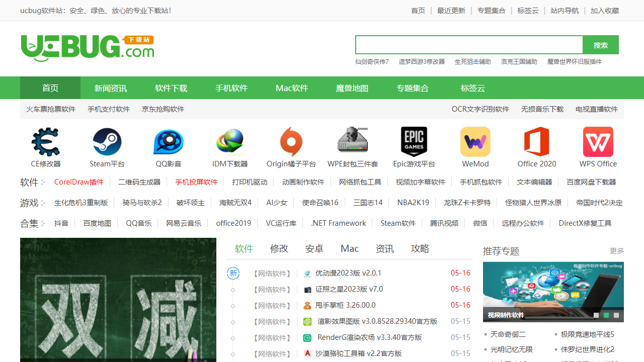Open the Epic Games platform icon
Image resolution: width=644 pixels, height=362 pixels.
pyautogui.click(x=414, y=142)
